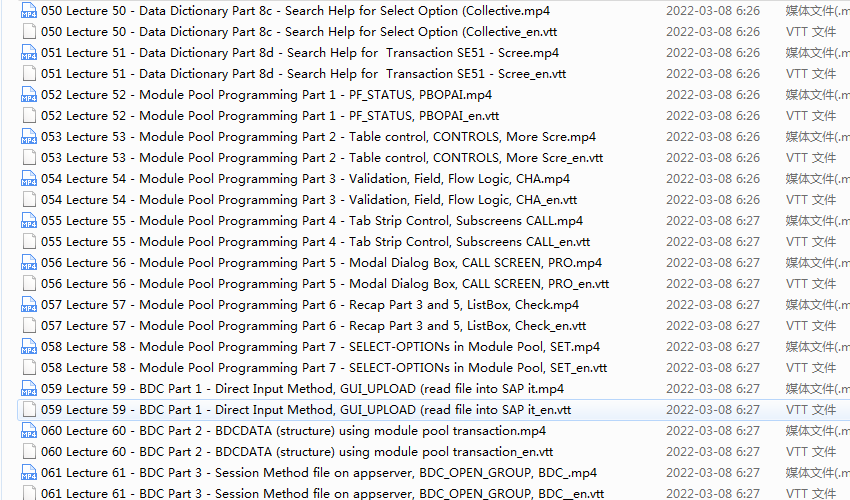Click MP4 icon of Lecture 52 PBOPAI.mp4

[29, 95]
